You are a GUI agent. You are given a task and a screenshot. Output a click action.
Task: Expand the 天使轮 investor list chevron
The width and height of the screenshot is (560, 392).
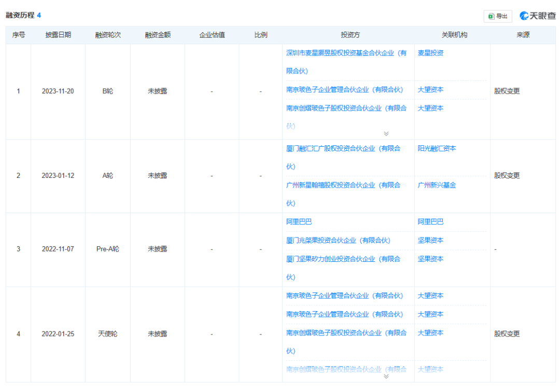[386, 376]
